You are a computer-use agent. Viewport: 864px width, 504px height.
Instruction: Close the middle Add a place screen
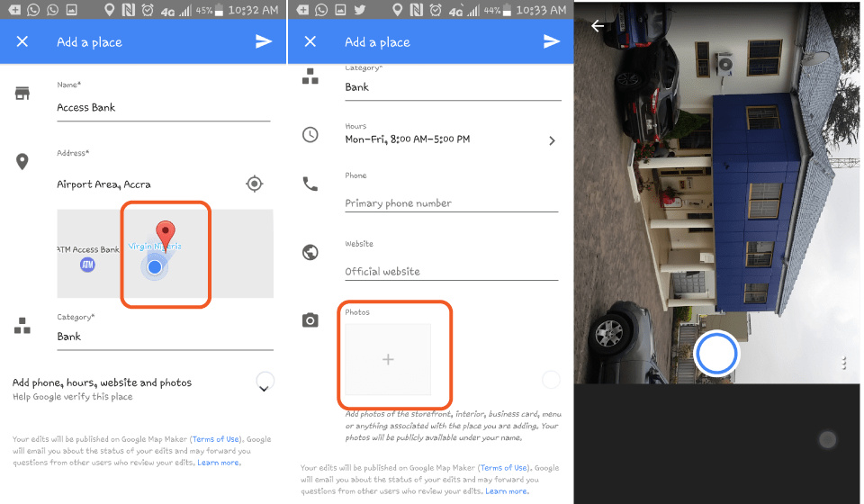(x=310, y=42)
